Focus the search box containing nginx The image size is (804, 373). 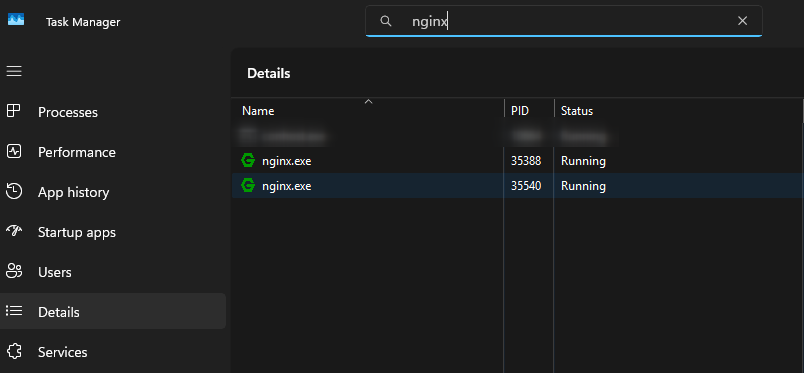click(564, 21)
